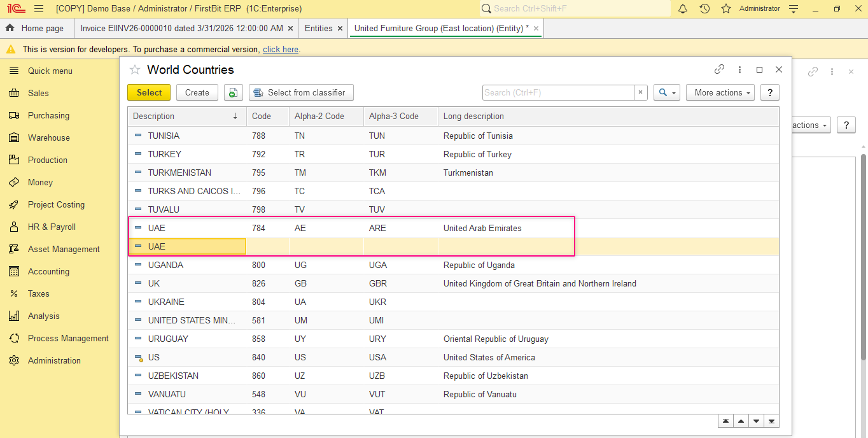Open the 1C main menu logo

point(16,9)
